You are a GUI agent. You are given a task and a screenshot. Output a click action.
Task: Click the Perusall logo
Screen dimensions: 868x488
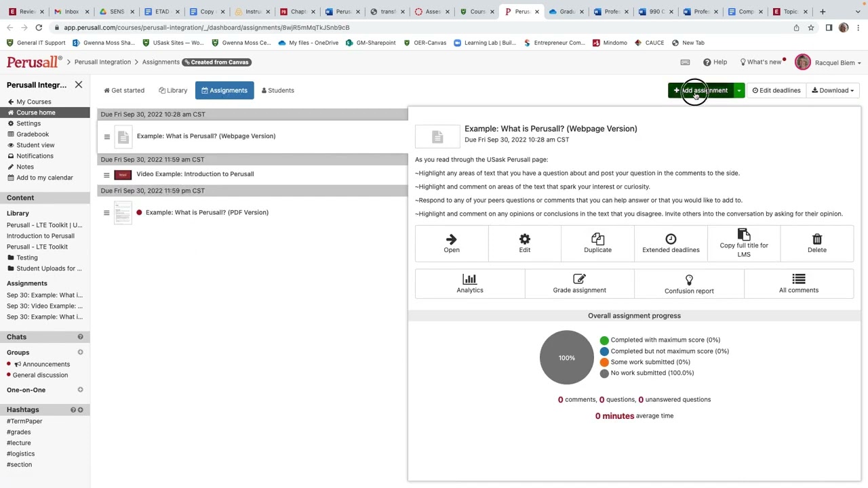coord(34,62)
